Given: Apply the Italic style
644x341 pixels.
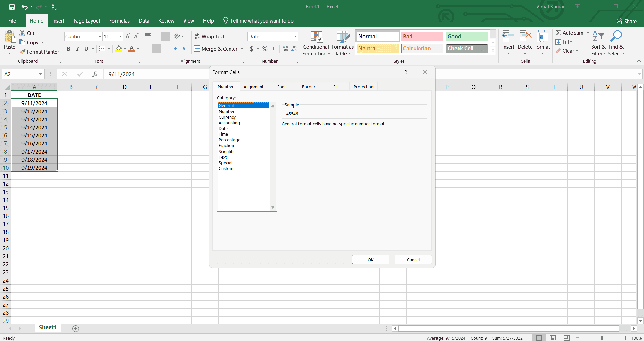Looking at the screenshot, I should point(77,49).
